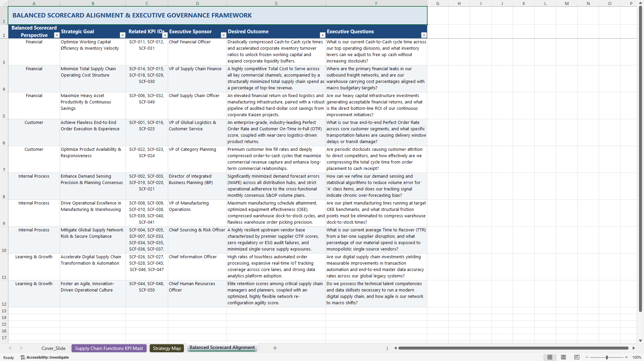Select 'Mitigate Global Supply Network Risk' cell
This screenshot has height=361, width=644.
click(93, 240)
